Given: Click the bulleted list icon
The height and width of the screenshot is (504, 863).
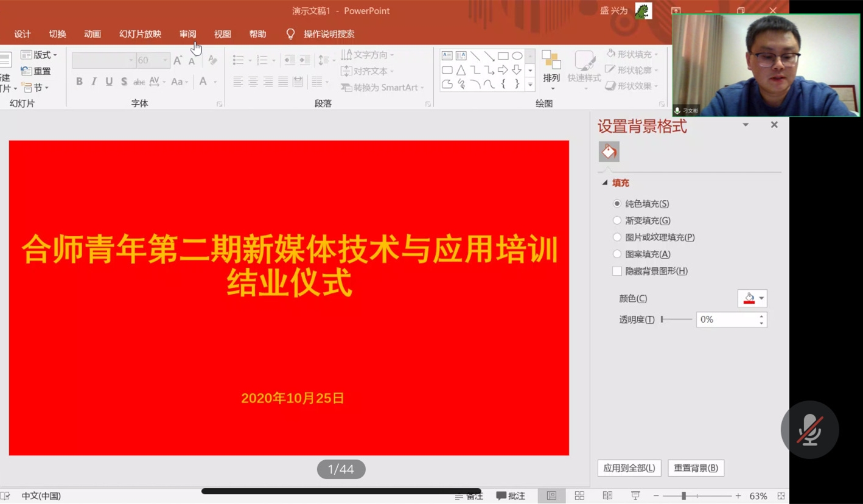Looking at the screenshot, I should pyautogui.click(x=239, y=60).
